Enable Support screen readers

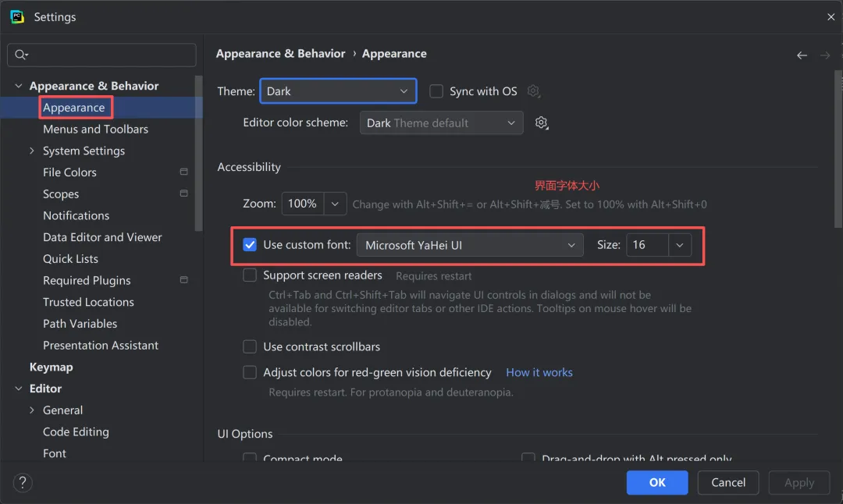coord(250,275)
